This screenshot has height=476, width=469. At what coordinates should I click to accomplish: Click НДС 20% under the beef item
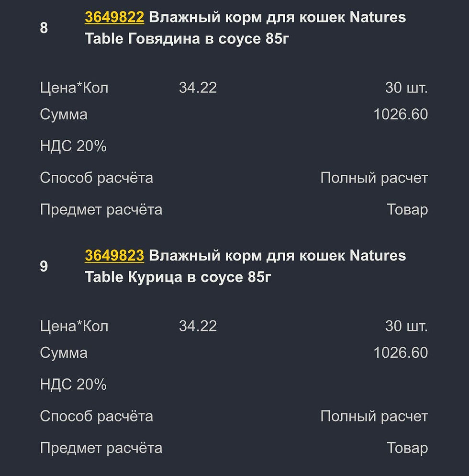click(73, 146)
